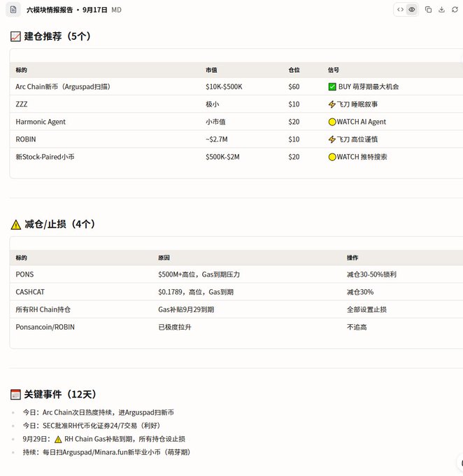
Task: Download the report file
Action: pos(442,10)
